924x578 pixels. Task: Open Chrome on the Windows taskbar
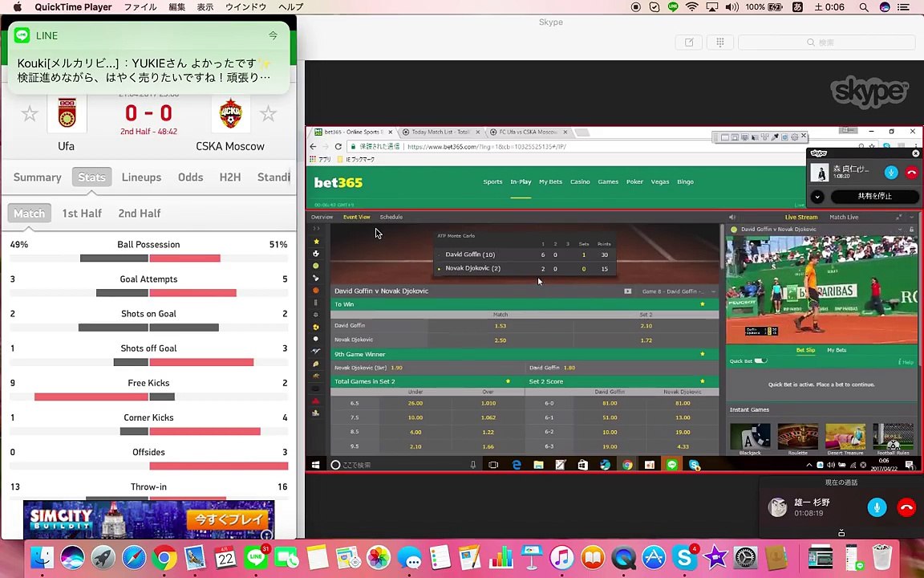click(x=627, y=465)
